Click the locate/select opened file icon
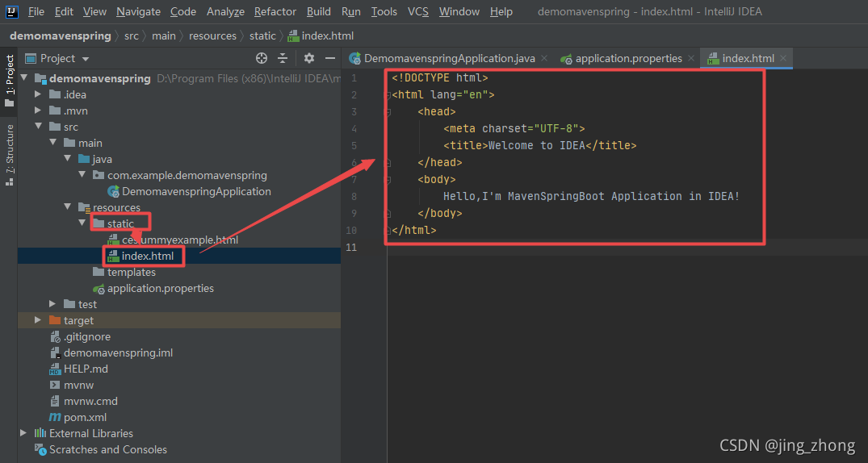Image resolution: width=868 pixels, height=463 pixels. point(262,58)
